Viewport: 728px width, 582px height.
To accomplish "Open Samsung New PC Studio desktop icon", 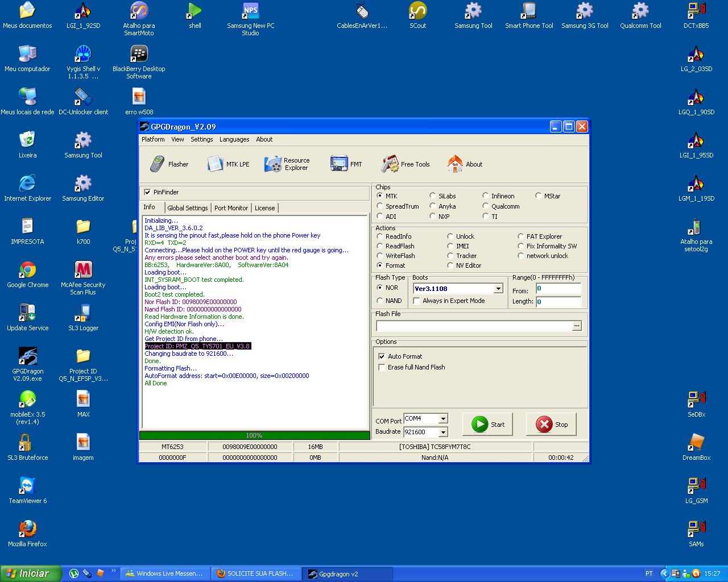I will [250, 19].
